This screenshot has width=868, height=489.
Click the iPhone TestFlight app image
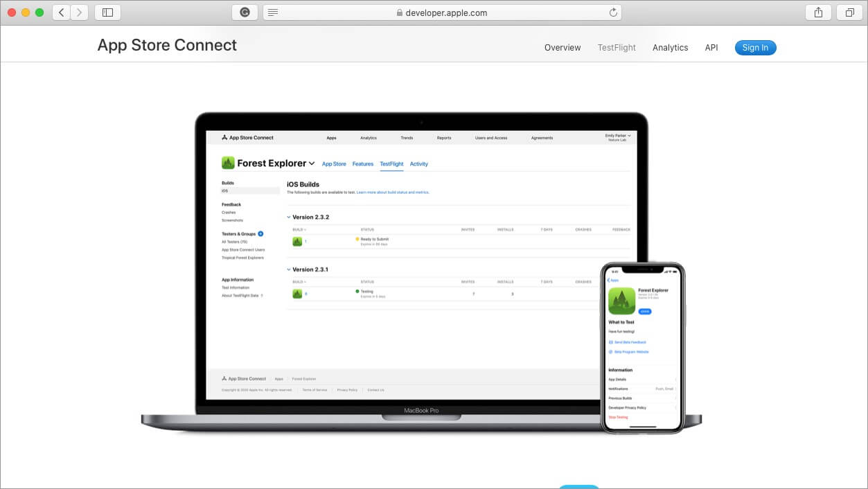pos(642,348)
